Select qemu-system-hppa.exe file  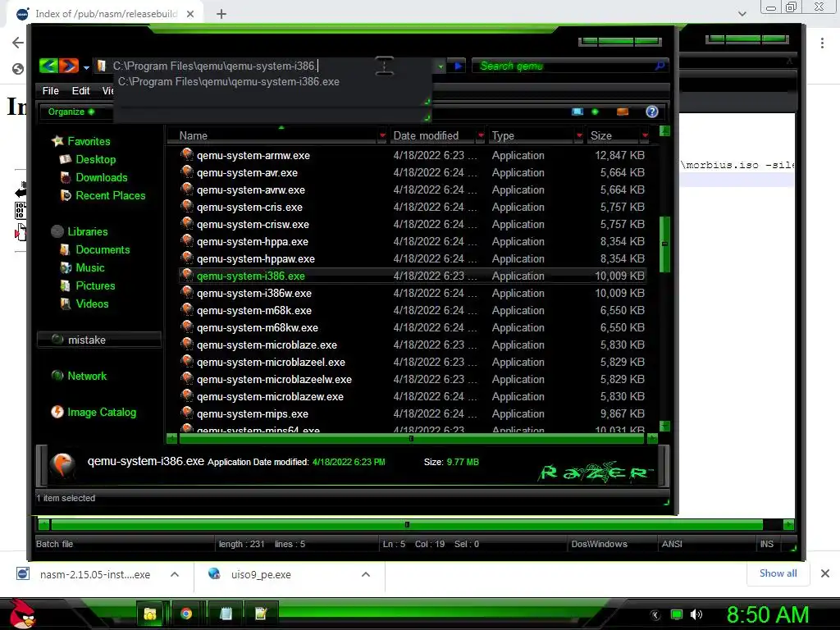pyautogui.click(x=253, y=242)
